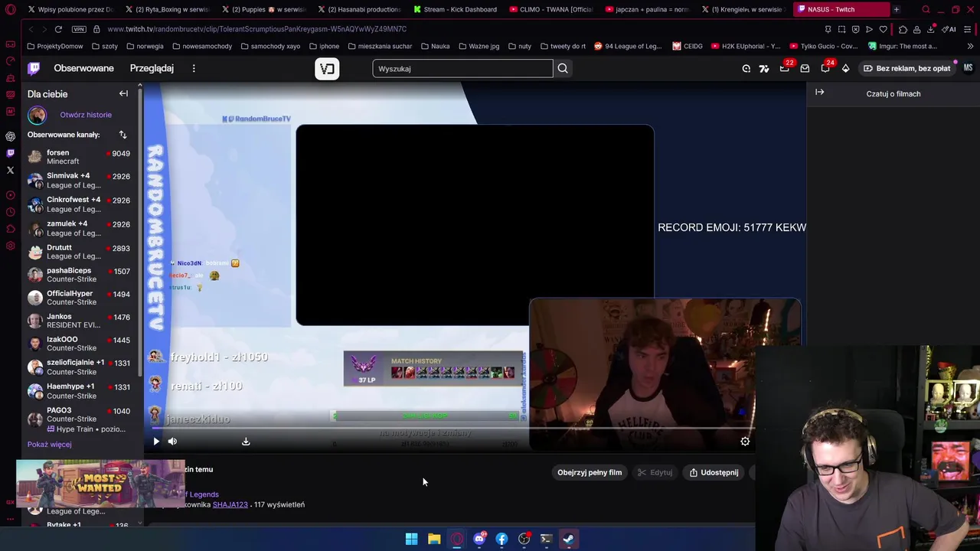Open the Opera easy setup menu icon

point(969,29)
